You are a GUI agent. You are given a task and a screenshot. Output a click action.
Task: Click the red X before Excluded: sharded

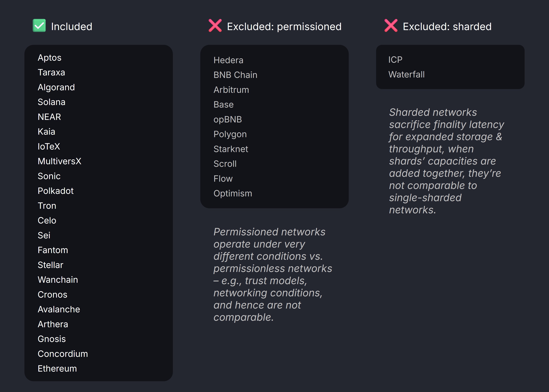[391, 26]
